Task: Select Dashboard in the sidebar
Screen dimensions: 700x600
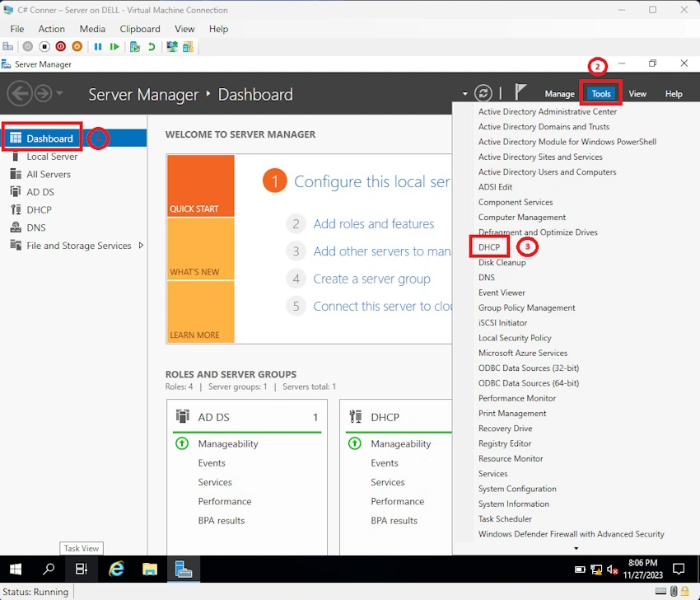Action: (x=49, y=138)
